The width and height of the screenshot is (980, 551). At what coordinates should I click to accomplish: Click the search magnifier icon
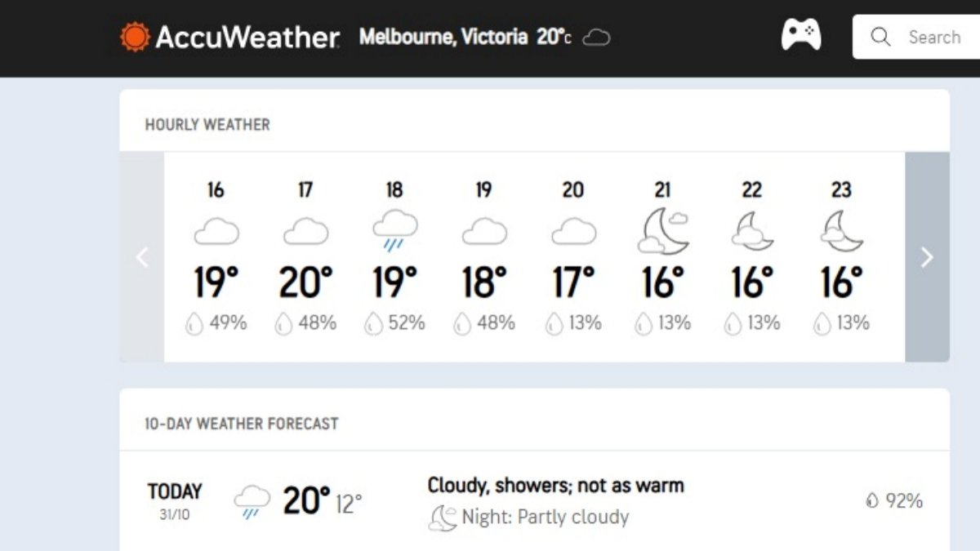[x=880, y=38]
